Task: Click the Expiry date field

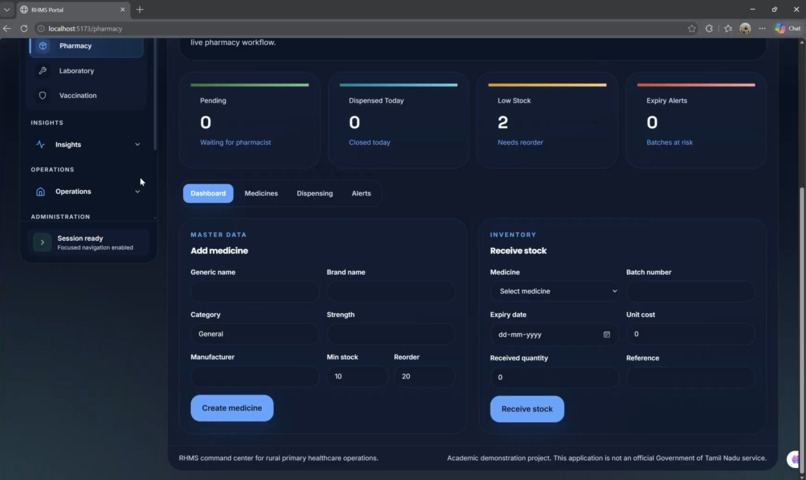Action: (x=554, y=335)
